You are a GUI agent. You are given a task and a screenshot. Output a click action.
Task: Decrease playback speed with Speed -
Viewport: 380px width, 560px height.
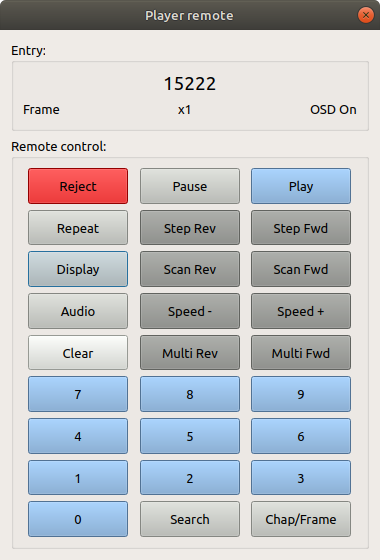[190, 311]
